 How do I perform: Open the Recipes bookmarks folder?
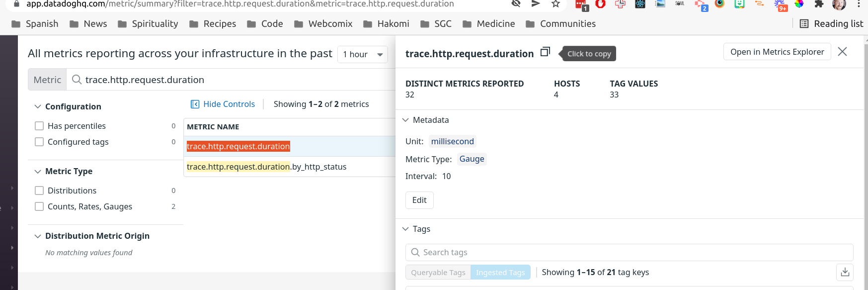click(x=213, y=24)
